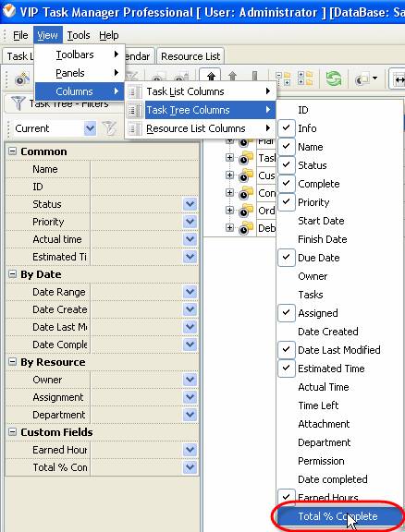Open the Status filter dropdown arrow
The width and height of the screenshot is (405, 532).
(x=190, y=204)
